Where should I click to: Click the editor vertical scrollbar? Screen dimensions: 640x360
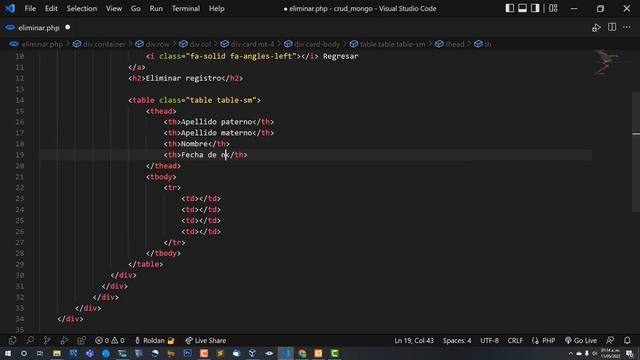tap(636, 151)
